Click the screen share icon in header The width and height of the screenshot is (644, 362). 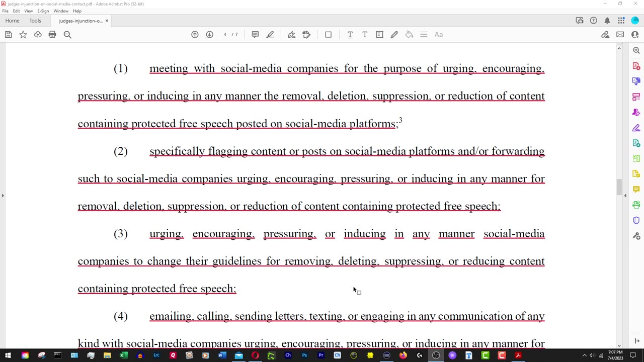[580, 21]
